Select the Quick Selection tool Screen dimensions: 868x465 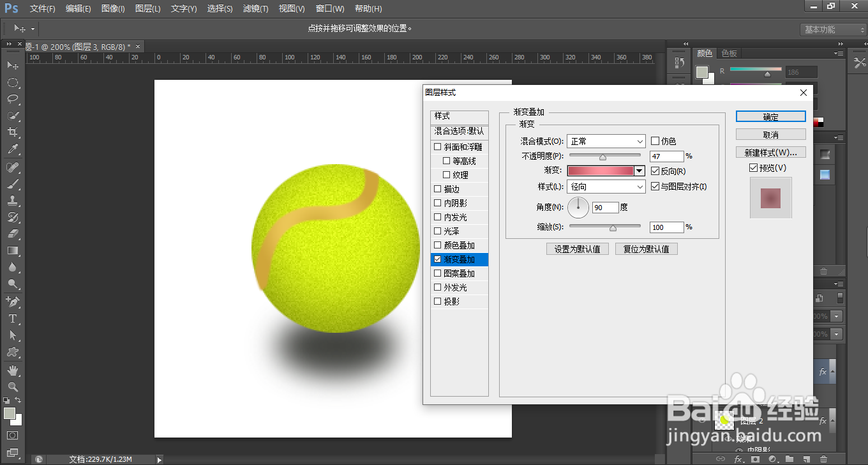[12, 116]
